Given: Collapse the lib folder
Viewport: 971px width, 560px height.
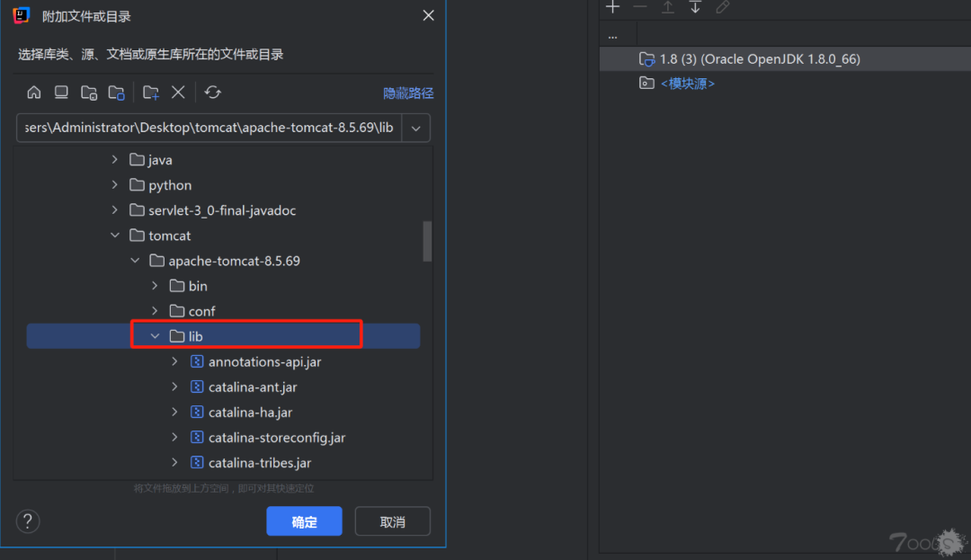Looking at the screenshot, I should coord(155,336).
